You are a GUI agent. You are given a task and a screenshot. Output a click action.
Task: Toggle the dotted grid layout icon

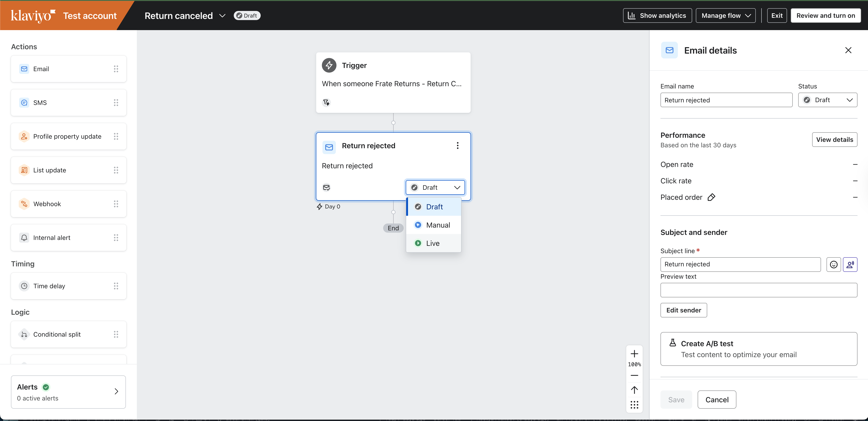click(634, 405)
